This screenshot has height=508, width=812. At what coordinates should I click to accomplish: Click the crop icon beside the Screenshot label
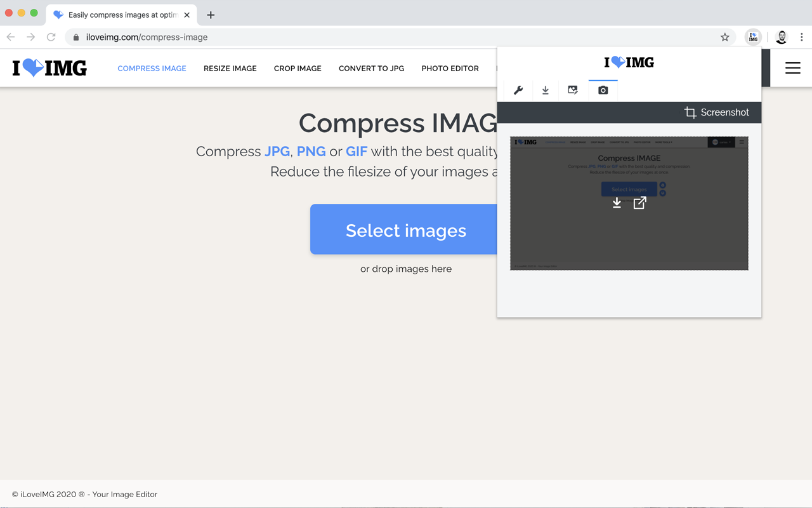click(690, 112)
